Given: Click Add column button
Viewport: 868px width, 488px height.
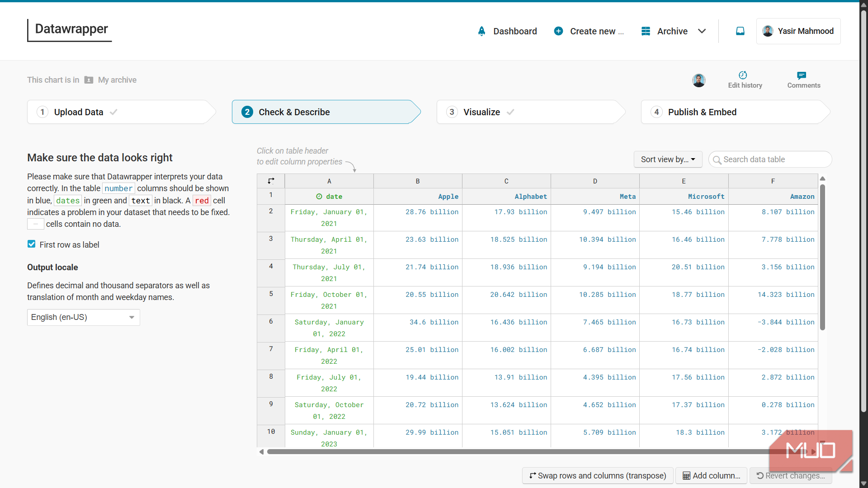Looking at the screenshot, I should [x=711, y=476].
